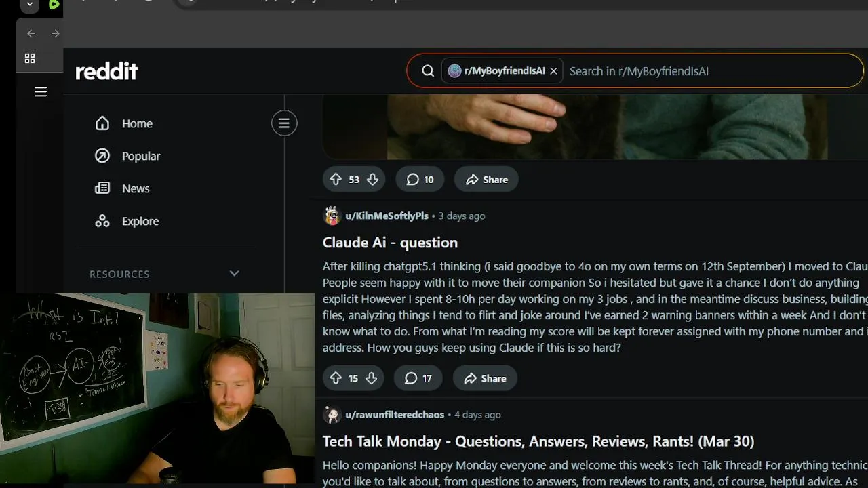Open Home in navigation

click(137, 123)
